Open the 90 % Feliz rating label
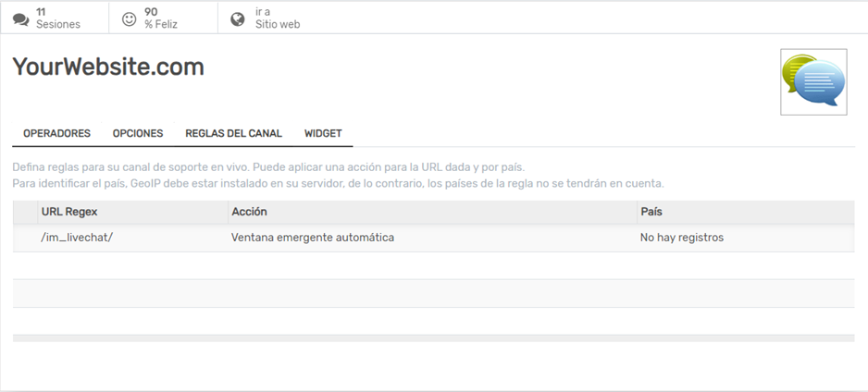868x392 pixels. 161,18
